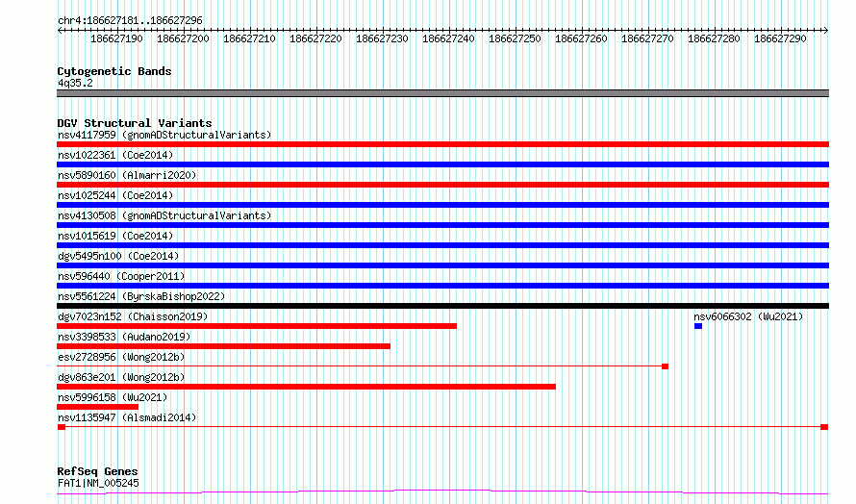The width and height of the screenshot is (856, 504).
Task: Click the blue bar under nsv1022361
Action: click(442, 164)
